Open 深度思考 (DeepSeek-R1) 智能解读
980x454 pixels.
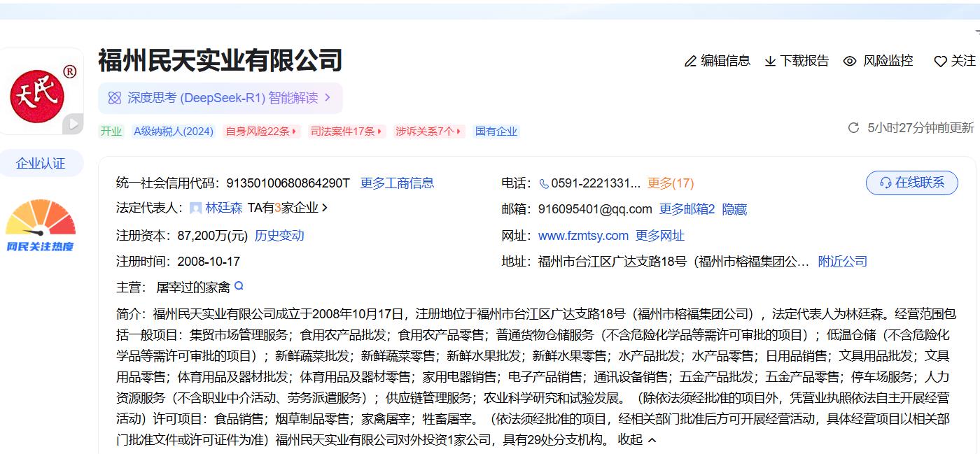click(220, 98)
